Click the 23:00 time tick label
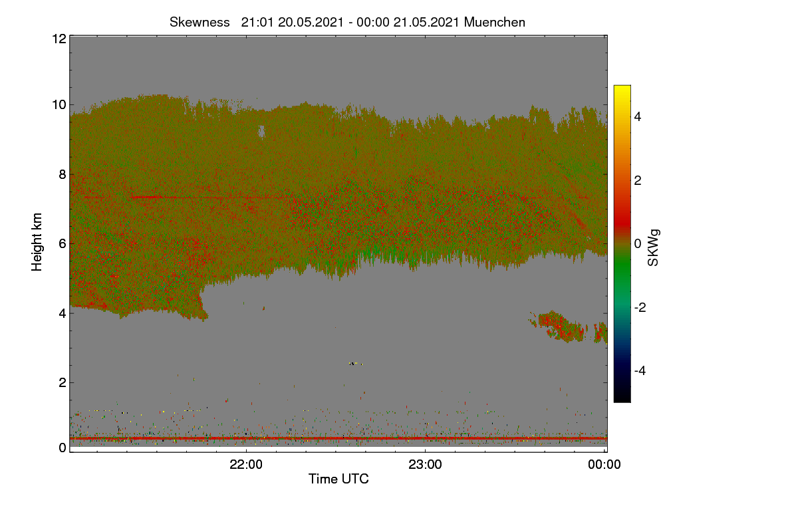The width and height of the screenshot is (798, 532). (426, 465)
